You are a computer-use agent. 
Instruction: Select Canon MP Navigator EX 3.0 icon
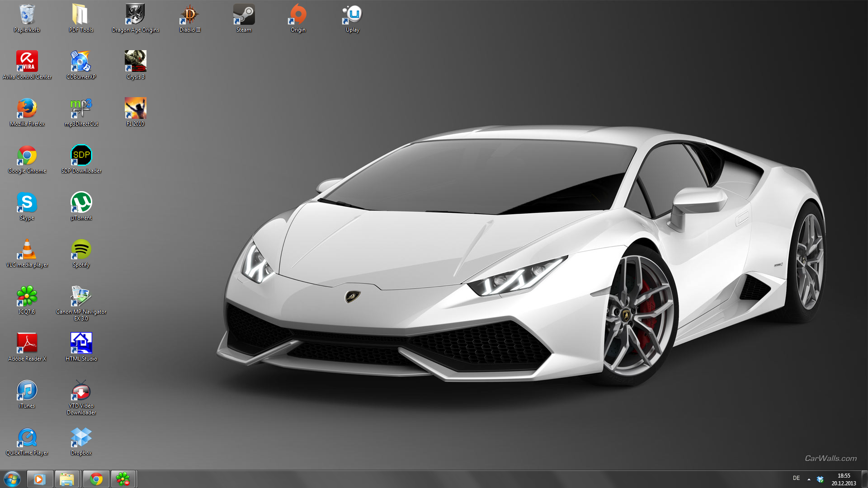(81, 304)
